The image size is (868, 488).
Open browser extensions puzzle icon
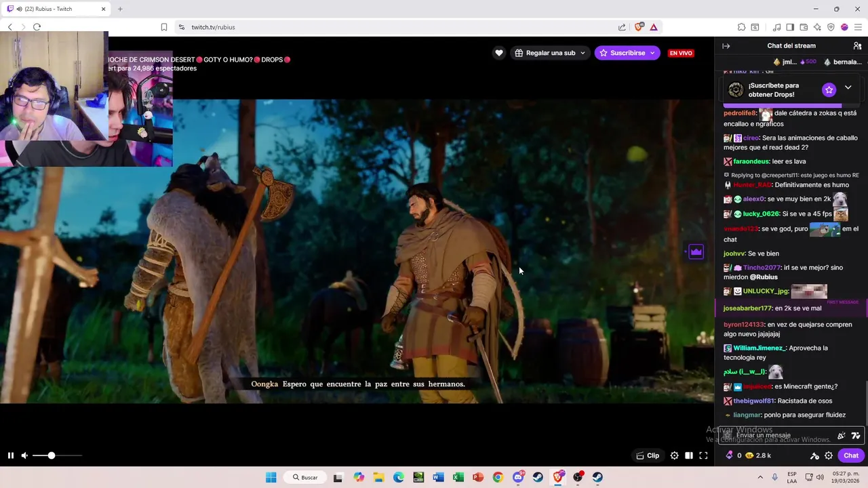tap(741, 27)
